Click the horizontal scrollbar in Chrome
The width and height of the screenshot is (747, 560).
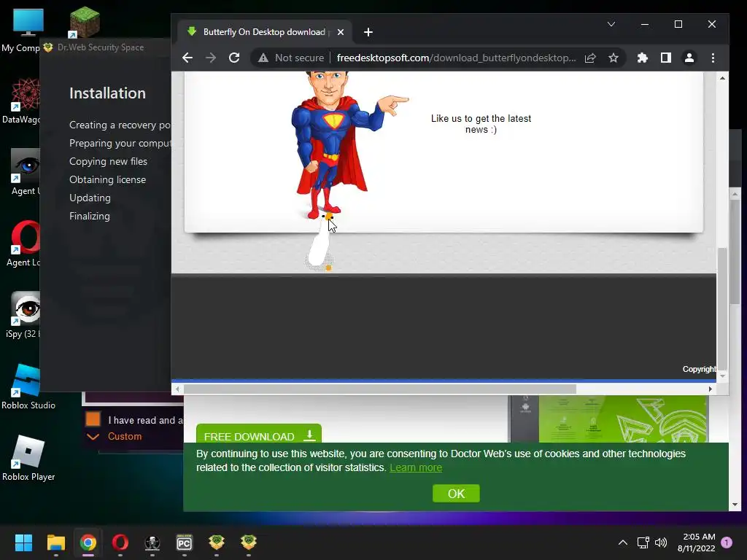[x=380, y=389]
